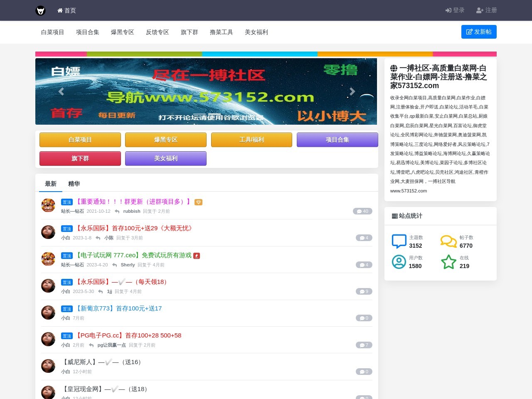This screenshot has height=399, width=532.
Task: Click avatar of the 威尼斯人 post
Action: (48, 366)
